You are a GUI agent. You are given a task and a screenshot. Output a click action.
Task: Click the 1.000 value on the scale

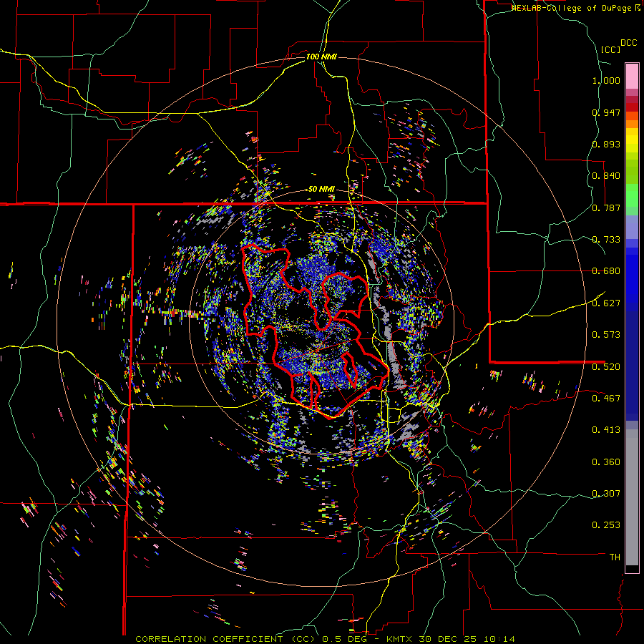pyautogui.click(x=606, y=80)
